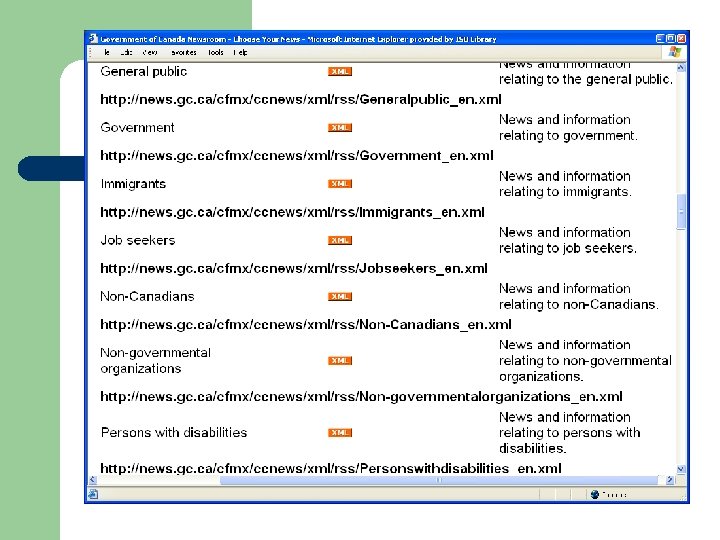The image size is (720, 540).
Task: Click the description 'relating to government.'
Action: tap(568, 136)
